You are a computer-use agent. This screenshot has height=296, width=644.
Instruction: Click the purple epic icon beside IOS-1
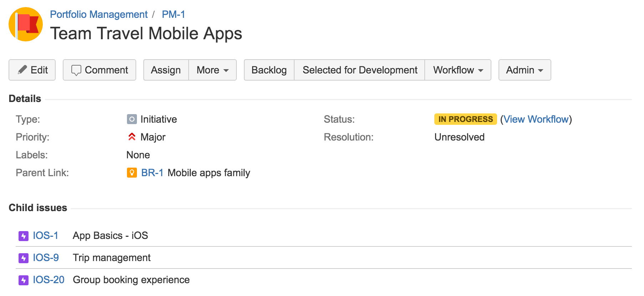pyautogui.click(x=24, y=236)
